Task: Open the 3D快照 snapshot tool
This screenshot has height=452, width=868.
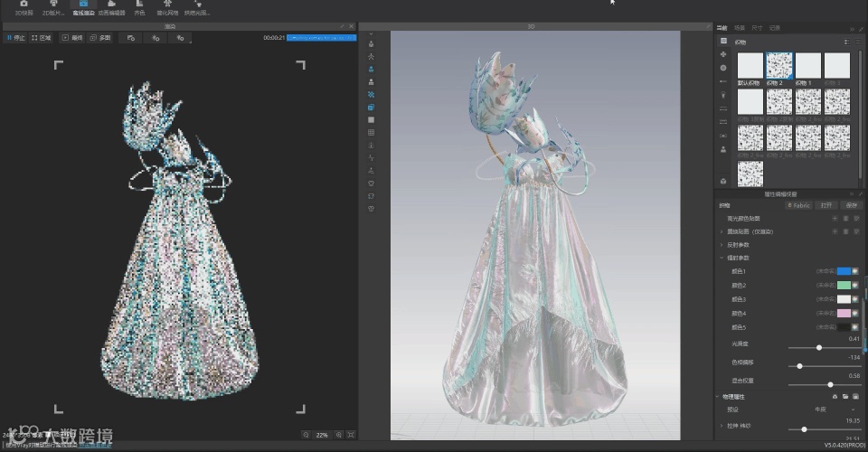Action: (x=24, y=7)
